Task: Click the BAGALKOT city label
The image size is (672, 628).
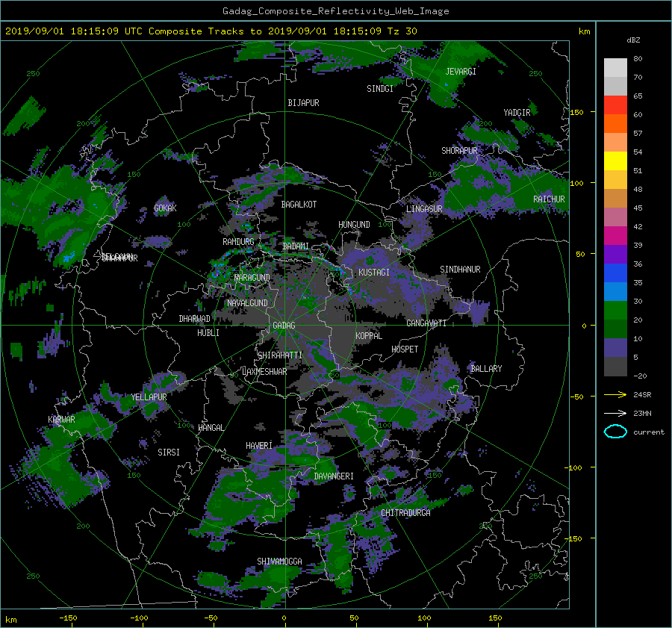Action: (299, 205)
